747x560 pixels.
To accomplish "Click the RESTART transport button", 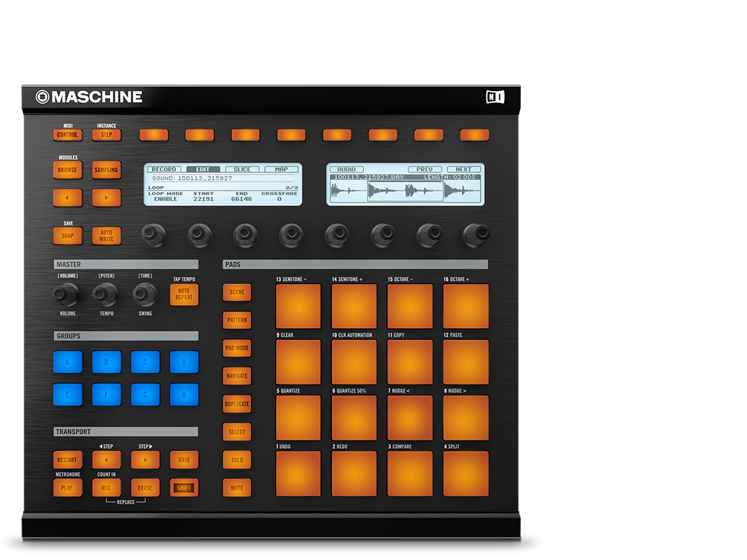I will [68, 460].
